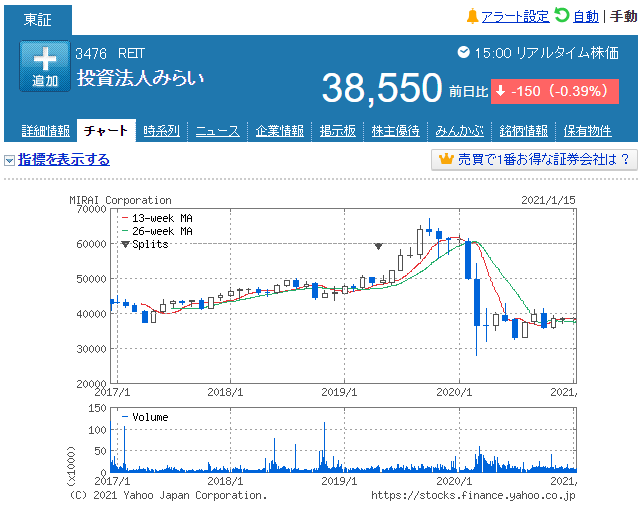
Task: Click the code 3476 REIT text
Action: point(110,53)
